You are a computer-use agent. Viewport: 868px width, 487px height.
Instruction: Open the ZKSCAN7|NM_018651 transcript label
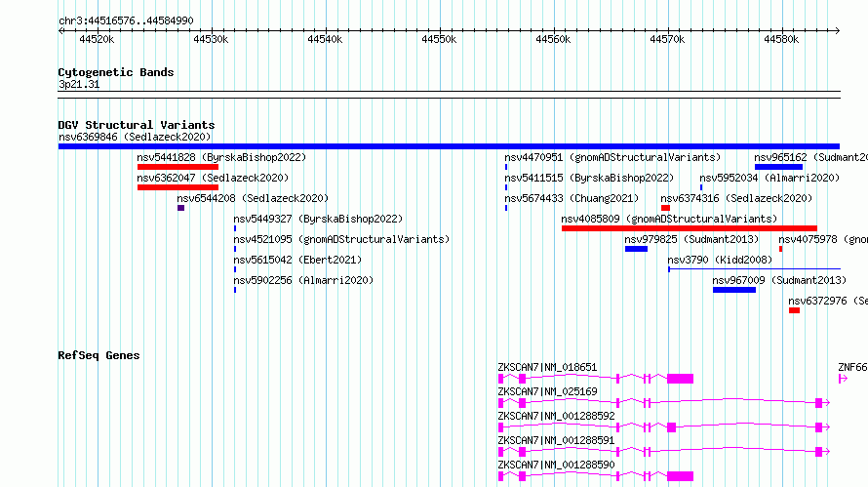(x=547, y=367)
